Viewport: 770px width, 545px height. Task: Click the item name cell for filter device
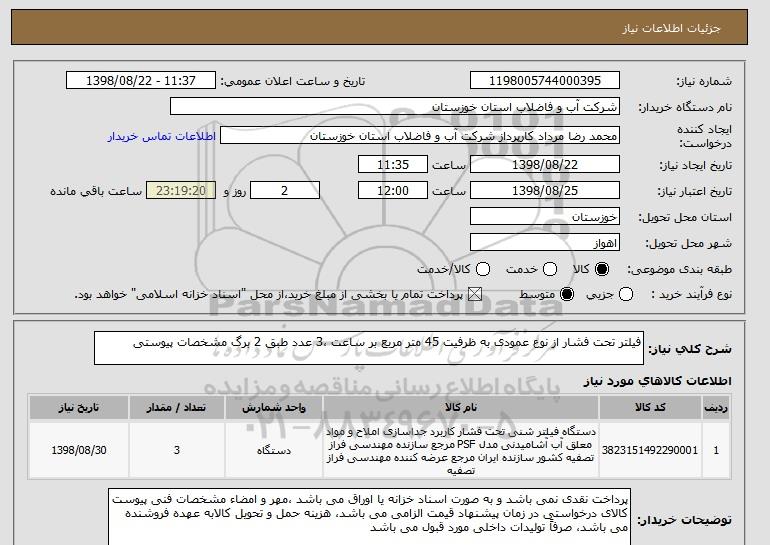tap(461, 450)
